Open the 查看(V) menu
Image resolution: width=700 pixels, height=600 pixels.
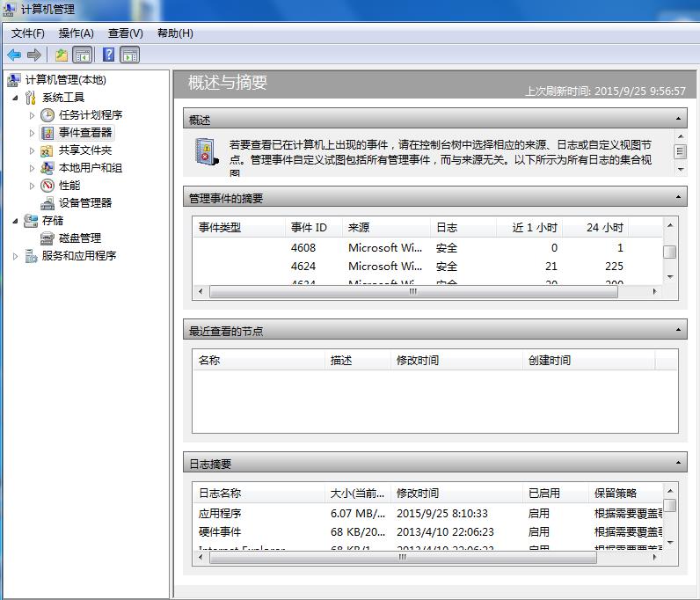[125, 33]
